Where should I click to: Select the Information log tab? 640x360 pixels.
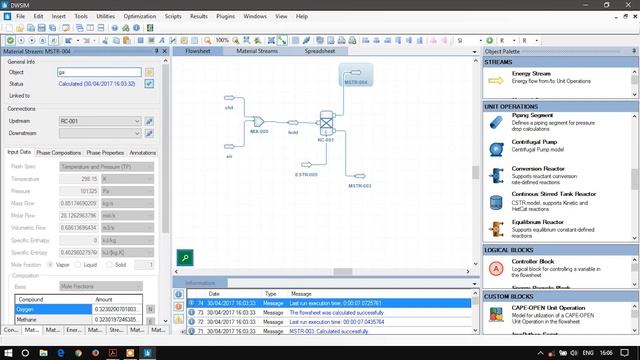(x=200, y=283)
